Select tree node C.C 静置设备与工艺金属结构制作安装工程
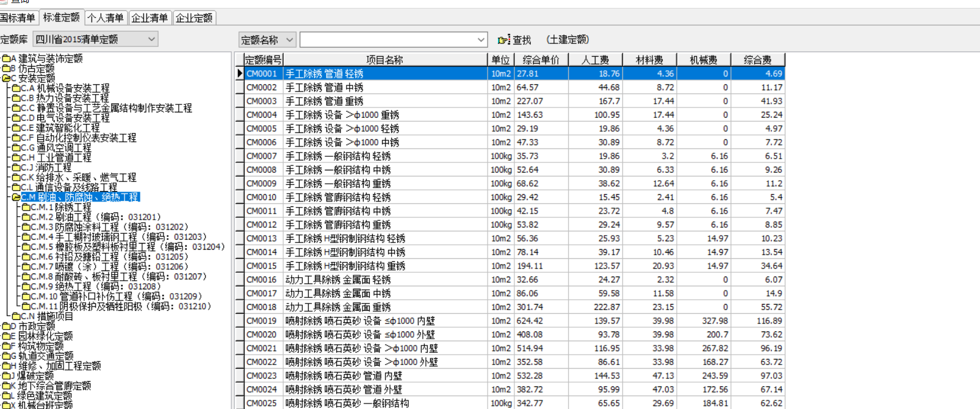This screenshot has width=980, height=409. click(107, 108)
